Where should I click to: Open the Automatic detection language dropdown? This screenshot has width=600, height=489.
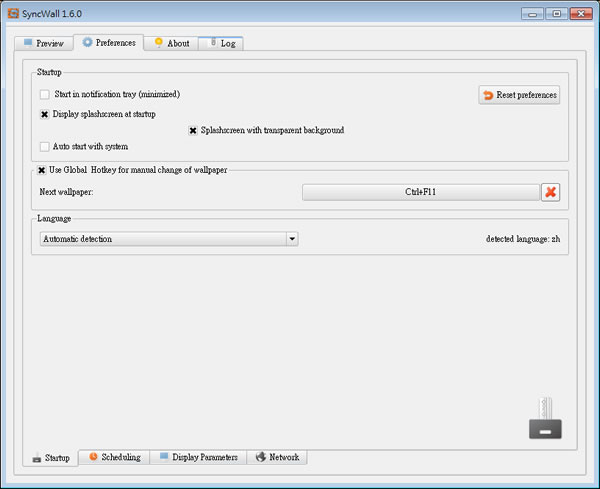click(168, 239)
